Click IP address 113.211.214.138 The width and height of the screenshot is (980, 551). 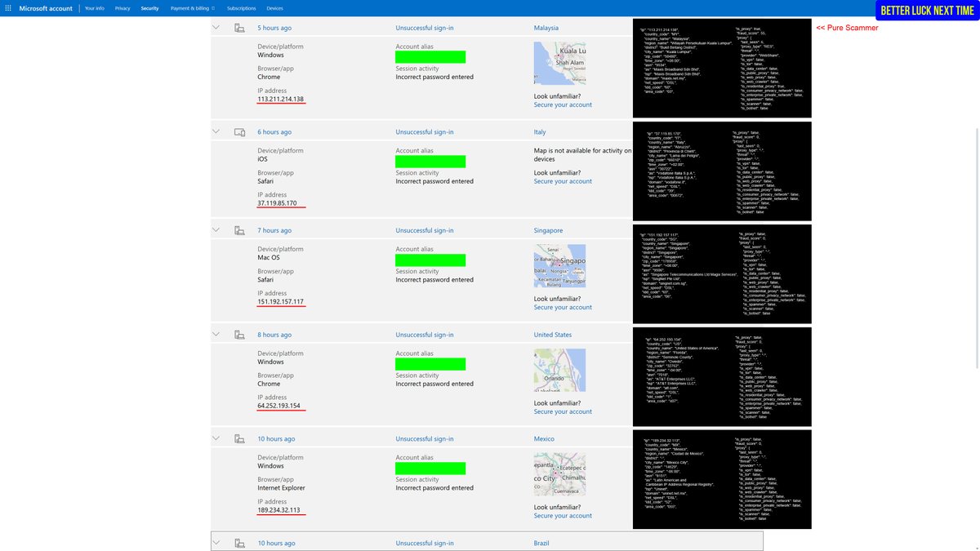(x=281, y=99)
